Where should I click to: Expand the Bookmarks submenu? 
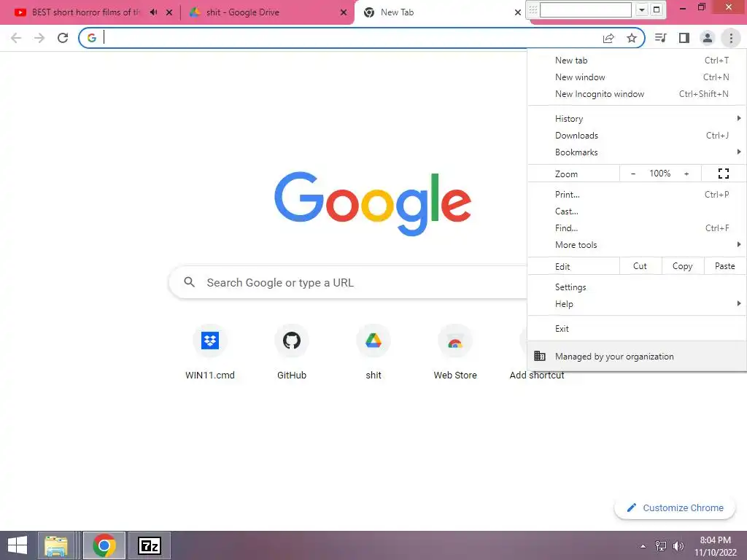[x=637, y=152]
